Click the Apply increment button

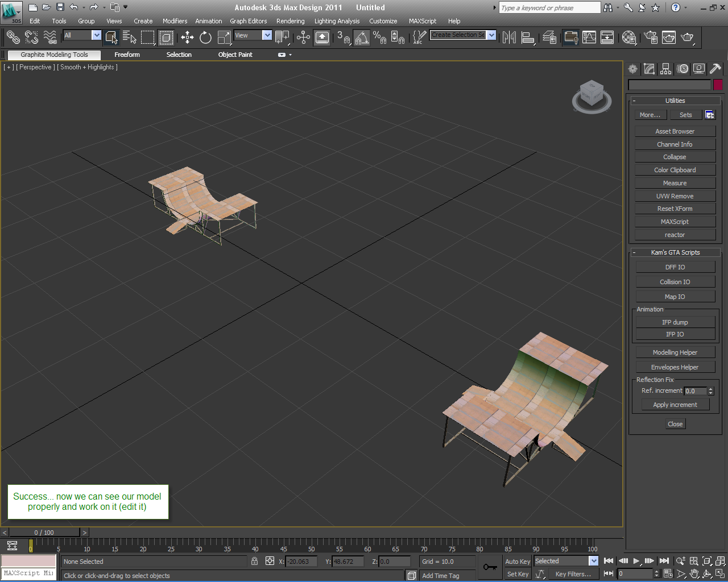(675, 405)
